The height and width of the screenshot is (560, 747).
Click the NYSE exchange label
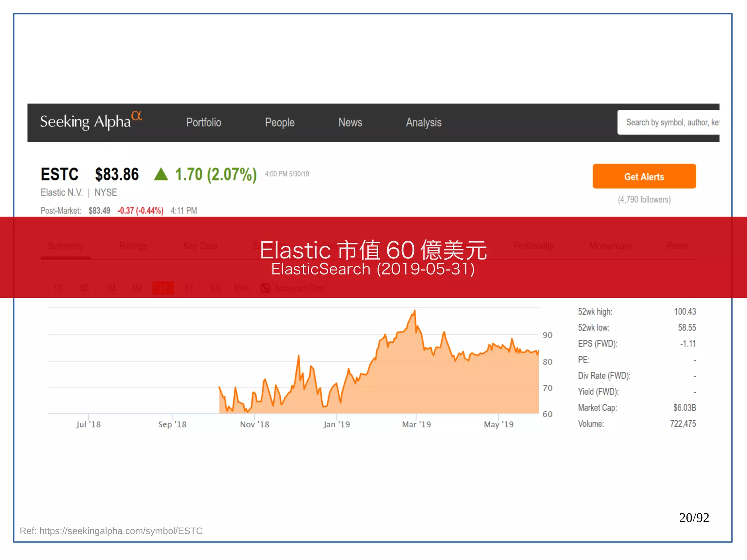point(106,192)
